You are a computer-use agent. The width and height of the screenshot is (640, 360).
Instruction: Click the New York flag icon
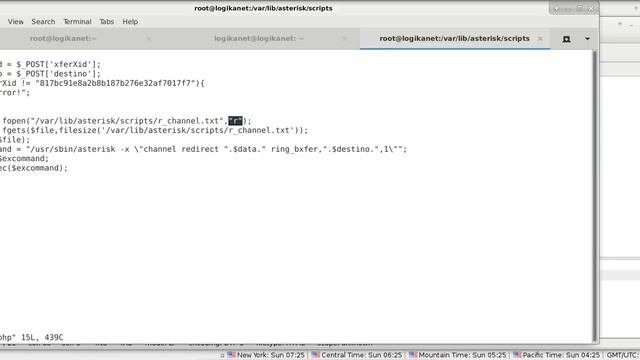pos(231,355)
